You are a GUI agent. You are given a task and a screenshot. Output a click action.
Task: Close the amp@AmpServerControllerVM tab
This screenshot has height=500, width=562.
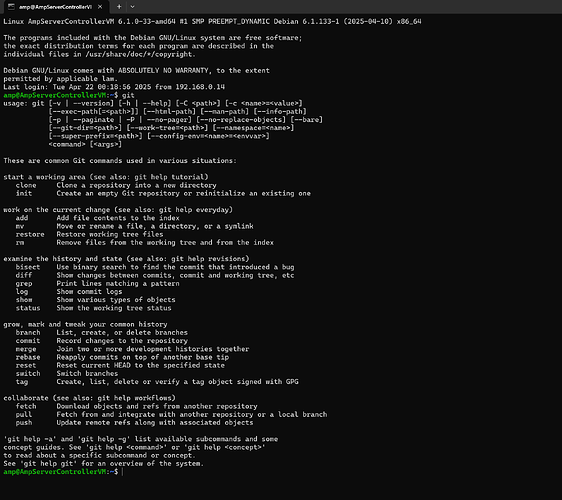100,6
